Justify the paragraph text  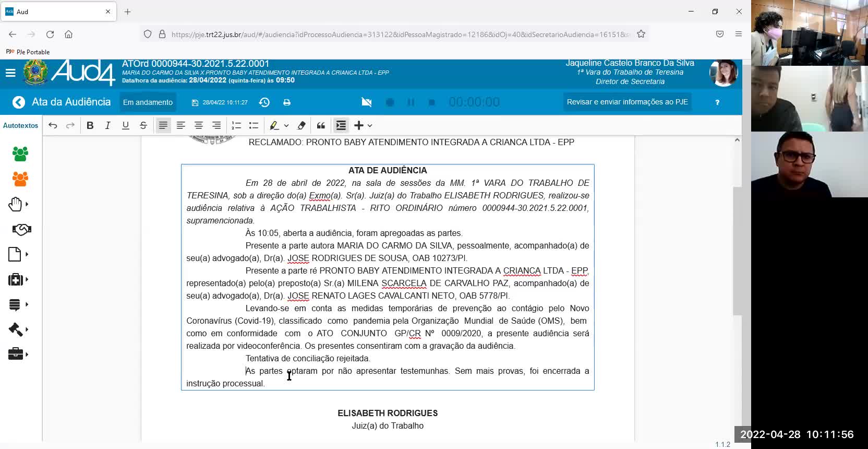pyautogui.click(x=163, y=125)
